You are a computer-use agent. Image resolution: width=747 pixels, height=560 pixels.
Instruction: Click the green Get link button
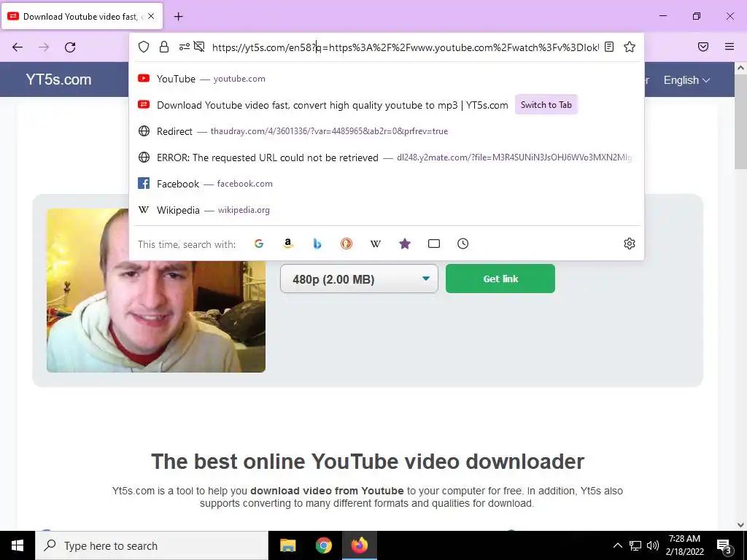coord(500,279)
